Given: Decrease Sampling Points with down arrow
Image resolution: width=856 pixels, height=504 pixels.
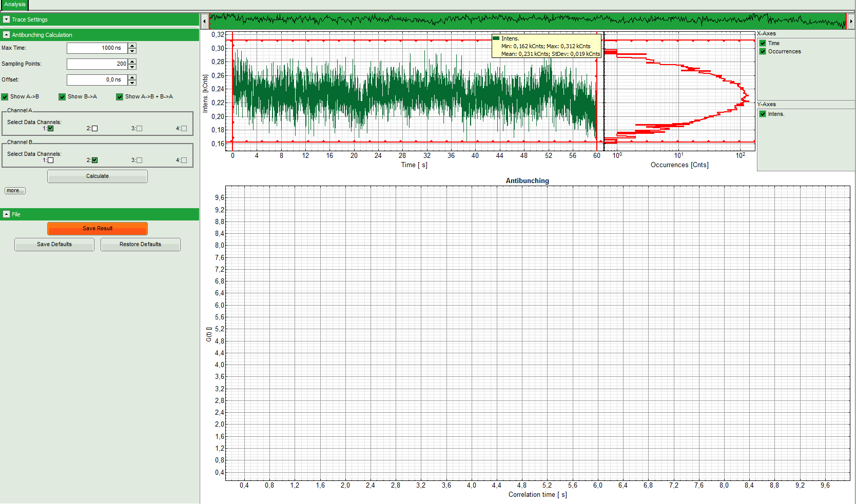Looking at the screenshot, I should click(x=132, y=67).
